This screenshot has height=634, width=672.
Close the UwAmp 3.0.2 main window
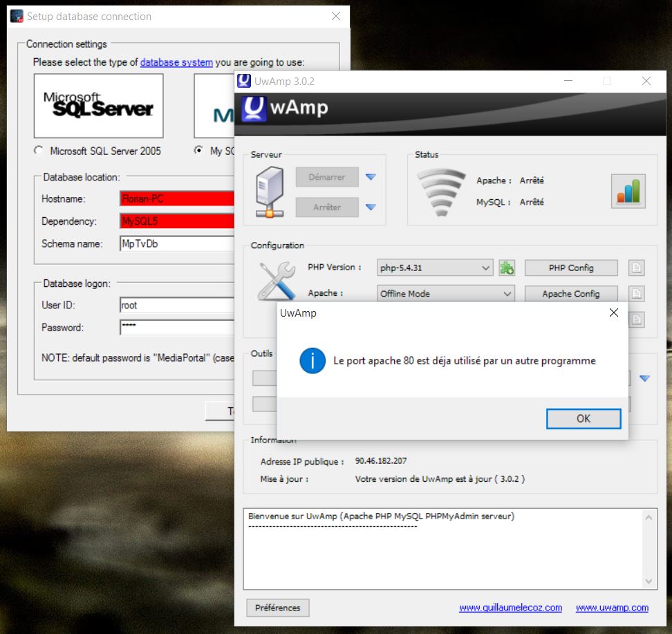click(x=646, y=81)
